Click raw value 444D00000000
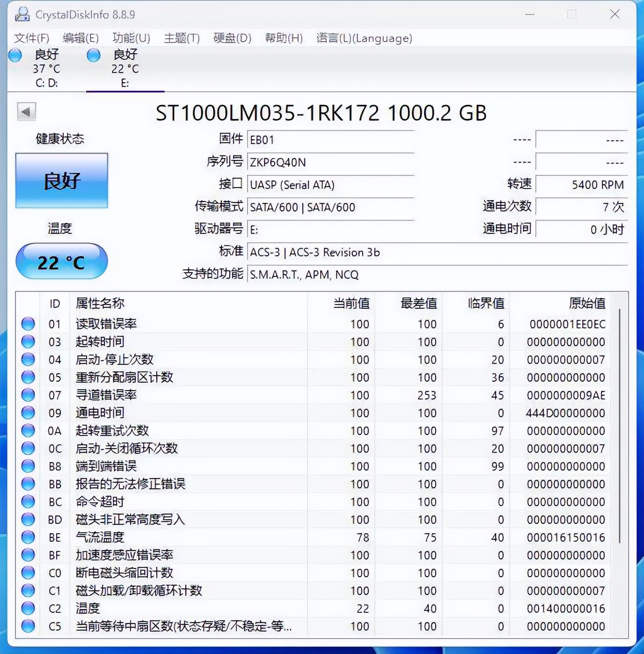The width and height of the screenshot is (644, 654). click(565, 413)
